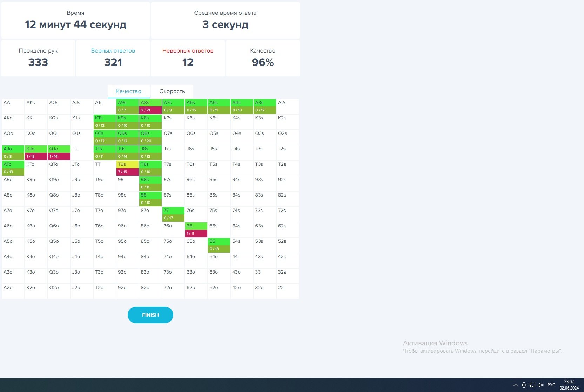The image size is (584, 392).
Task: Click the A6s cell showing 0/15
Action: point(196,106)
